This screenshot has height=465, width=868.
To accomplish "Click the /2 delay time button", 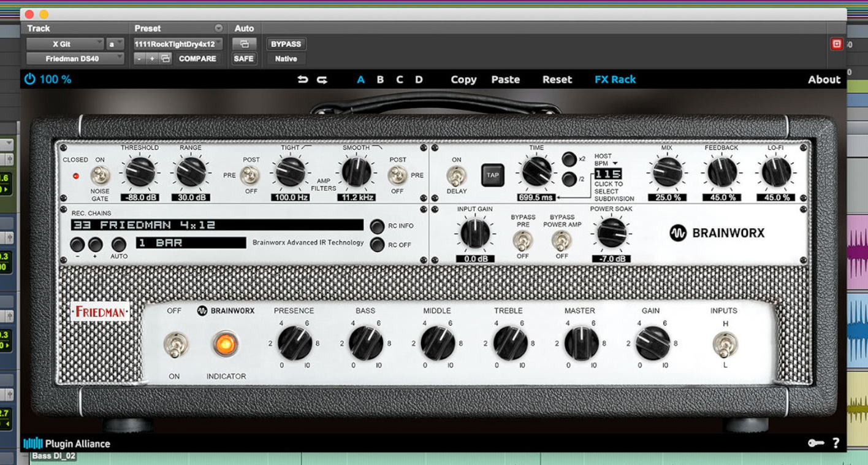I will [569, 180].
